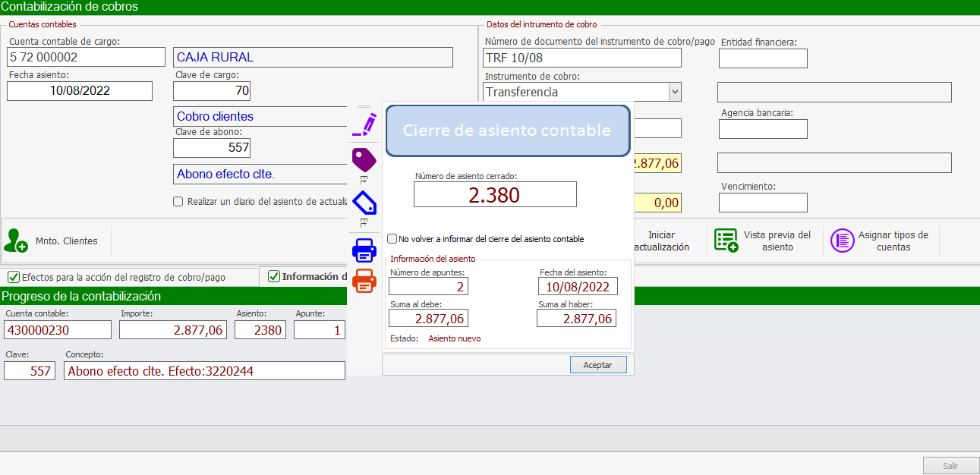Switch to the Efectos para la acción tab
980x475 pixels.
[x=123, y=277]
